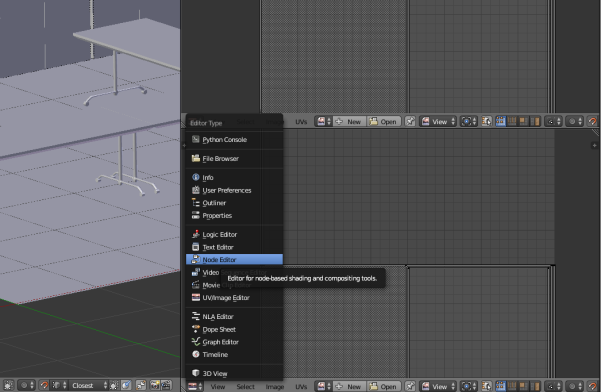Toggle image pin in lower header
The image size is (601, 392).
tap(410, 386)
